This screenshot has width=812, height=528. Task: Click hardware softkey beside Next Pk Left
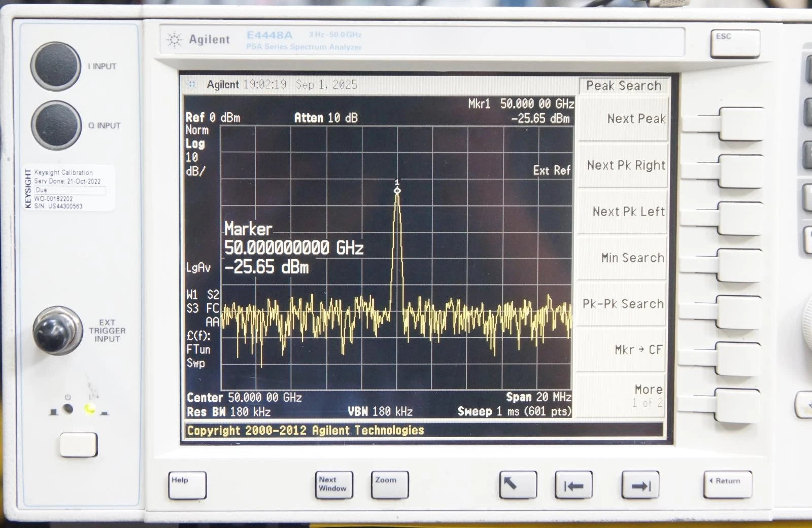pyautogui.click(x=740, y=218)
